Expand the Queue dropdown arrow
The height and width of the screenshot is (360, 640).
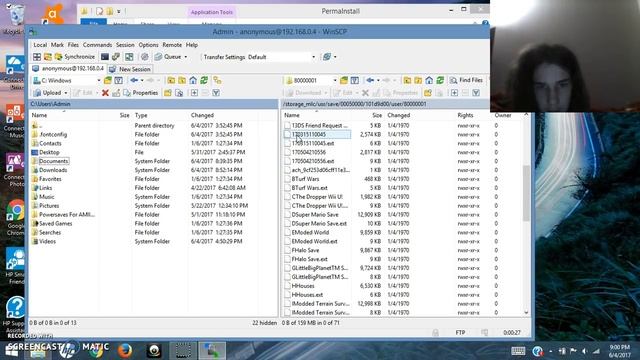[186, 57]
